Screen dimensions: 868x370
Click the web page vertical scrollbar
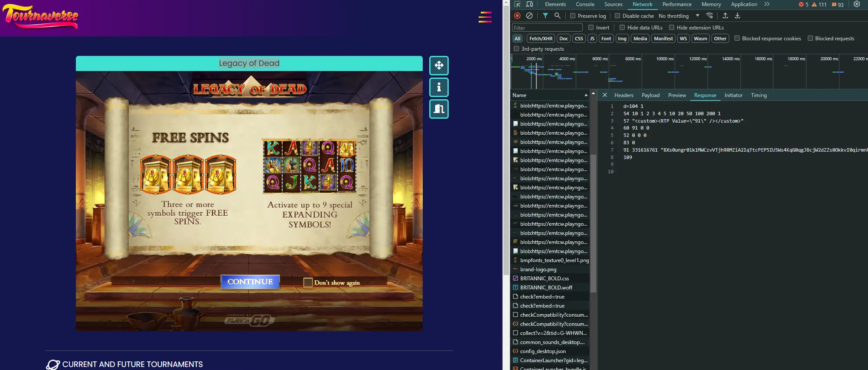pyautogui.click(x=506, y=140)
